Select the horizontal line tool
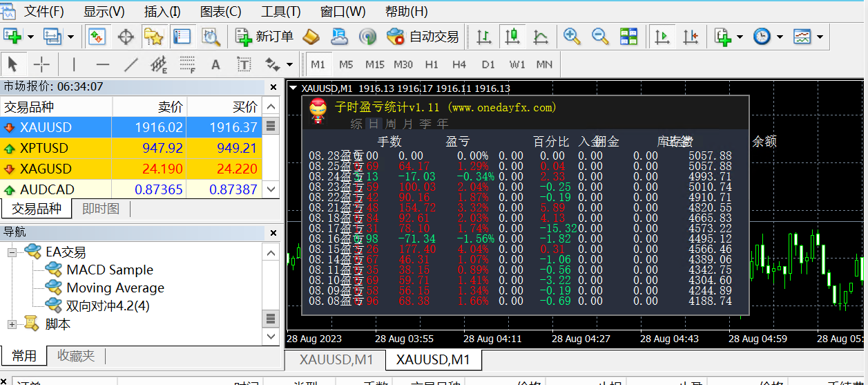The width and height of the screenshot is (868, 385). point(103,65)
